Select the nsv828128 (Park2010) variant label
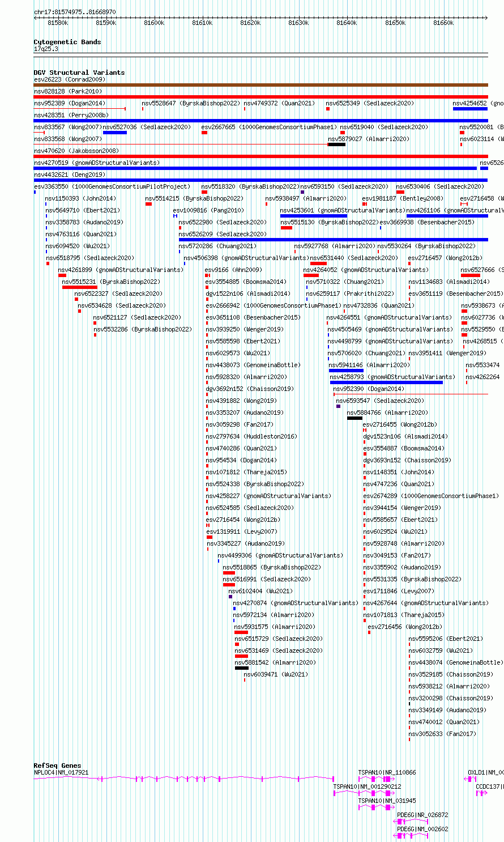Screen dimensions: 504x842 (68, 91)
